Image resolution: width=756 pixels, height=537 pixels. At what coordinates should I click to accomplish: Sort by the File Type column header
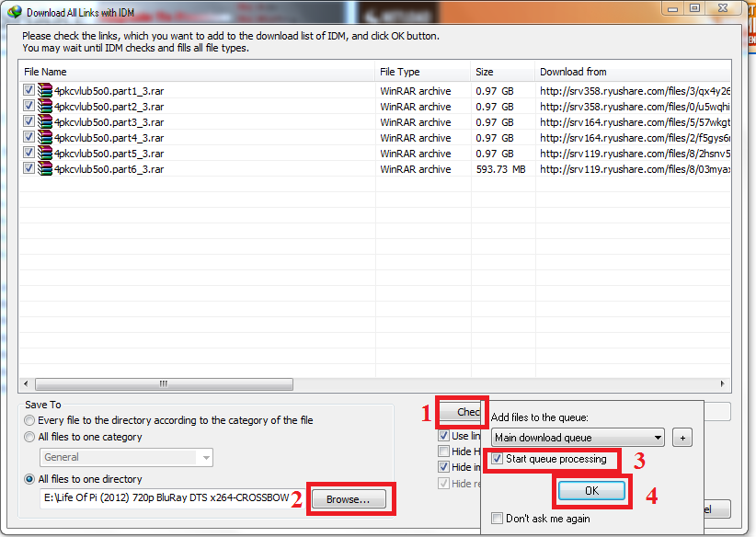pyautogui.click(x=423, y=72)
